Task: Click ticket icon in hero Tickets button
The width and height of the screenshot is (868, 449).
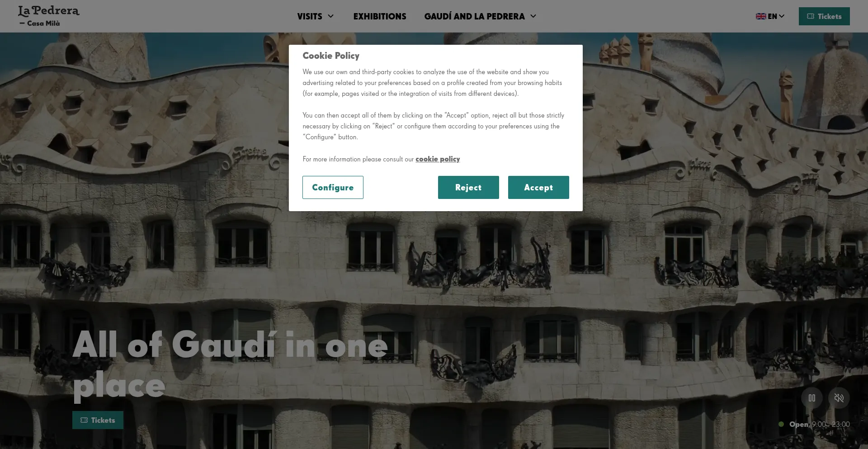Action: point(84,420)
